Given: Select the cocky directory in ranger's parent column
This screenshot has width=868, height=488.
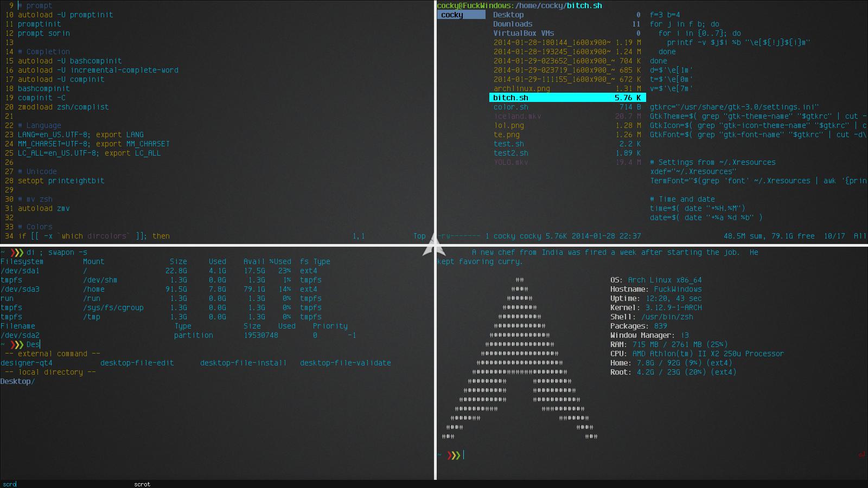Looking at the screenshot, I should click(x=461, y=15).
